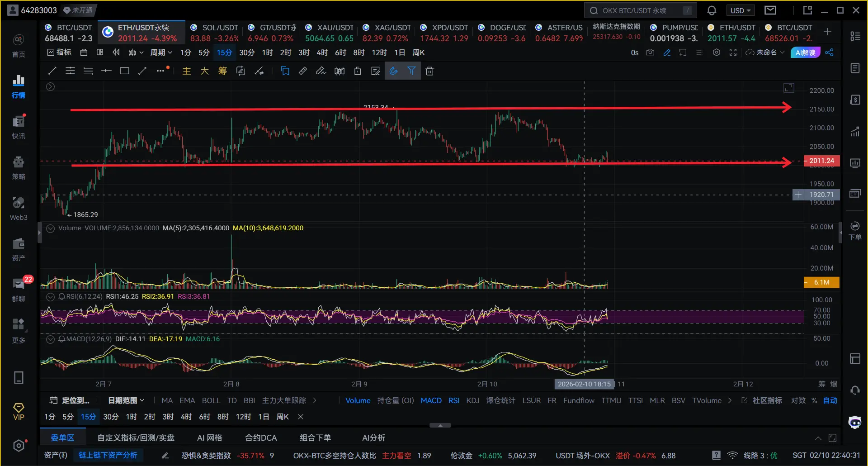Toggle the EMA indicator
The height and width of the screenshot is (466, 868).
pyautogui.click(x=187, y=400)
